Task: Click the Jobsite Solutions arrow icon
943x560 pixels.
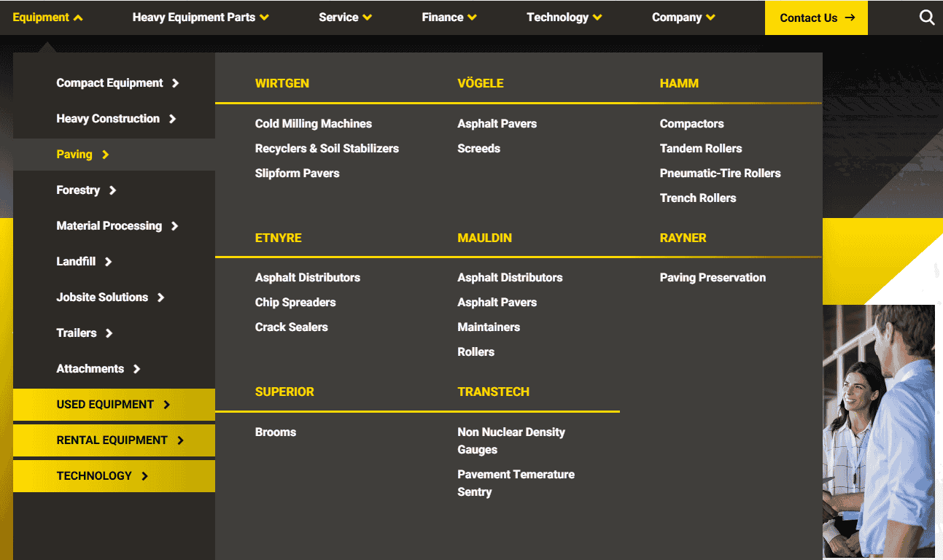Action: pos(160,297)
